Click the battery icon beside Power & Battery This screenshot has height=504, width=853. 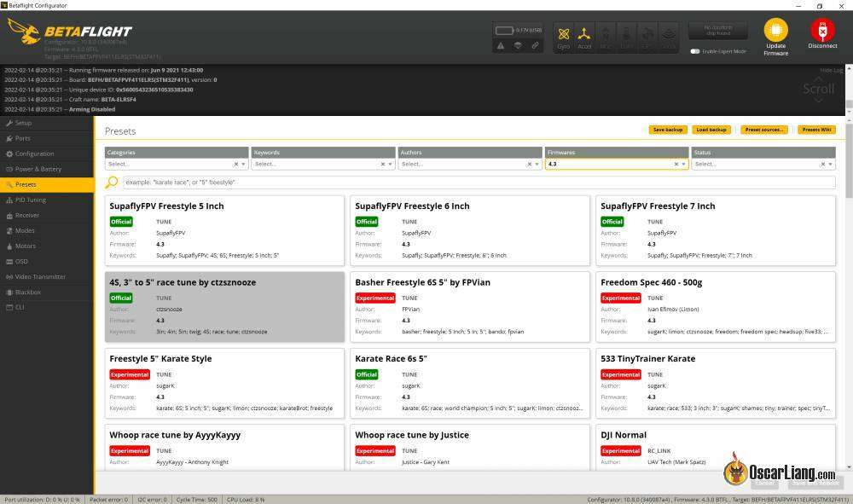pos(9,169)
